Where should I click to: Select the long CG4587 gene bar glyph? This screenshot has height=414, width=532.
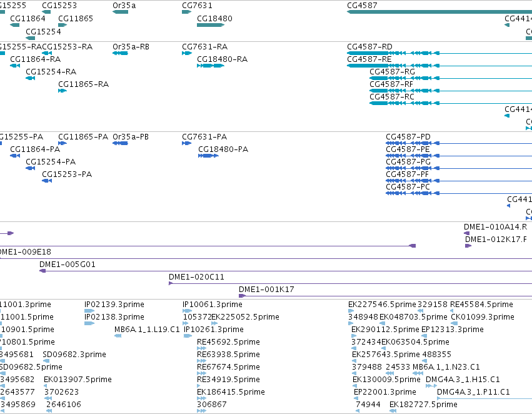click(x=439, y=12)
